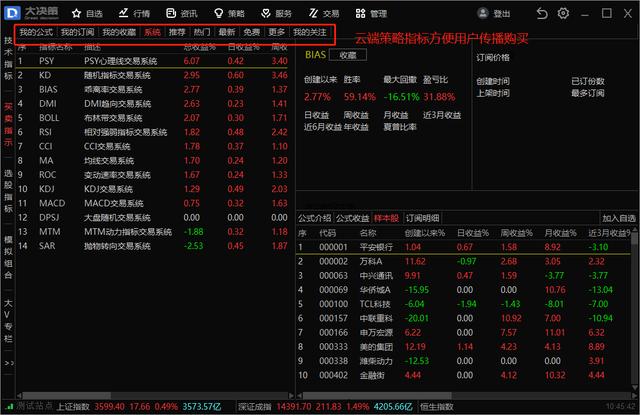
Task: Open 选股指标 sidebar section
Action: coord(8,191)
